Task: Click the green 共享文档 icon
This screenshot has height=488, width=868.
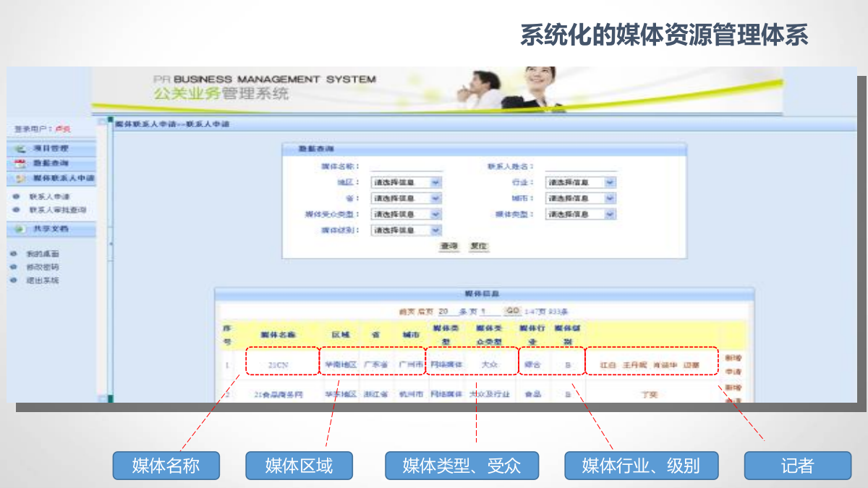Action: tap(20, 229)
